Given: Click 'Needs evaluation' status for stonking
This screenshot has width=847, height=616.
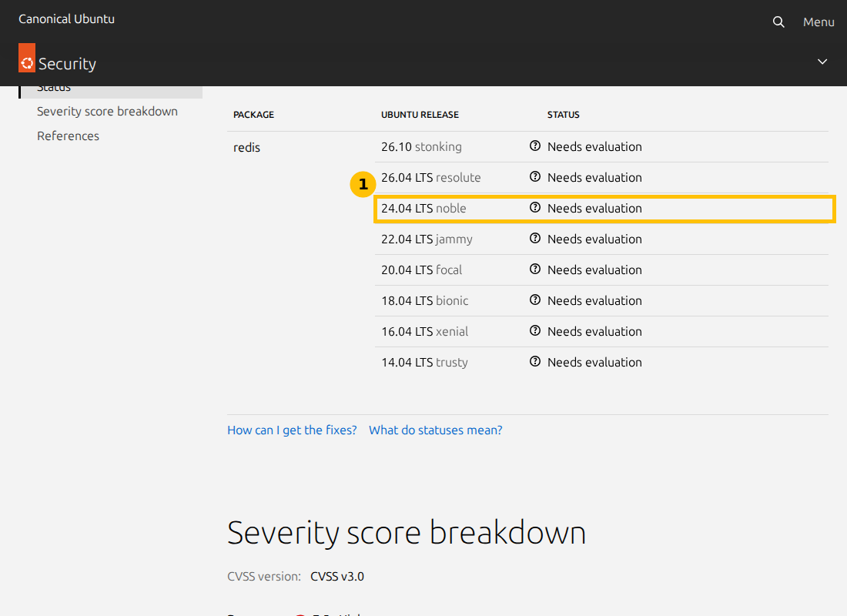Looking at the screenshot, I should coord(594,147).
